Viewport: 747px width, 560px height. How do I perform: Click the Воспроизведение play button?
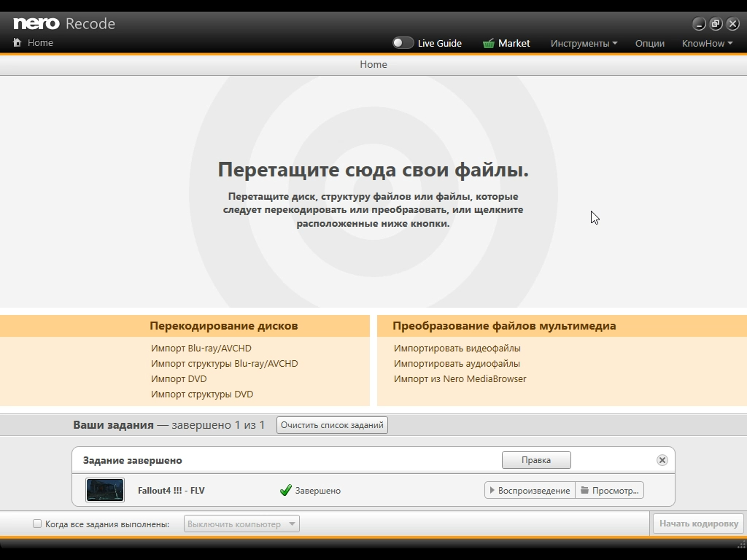[530, 490]
